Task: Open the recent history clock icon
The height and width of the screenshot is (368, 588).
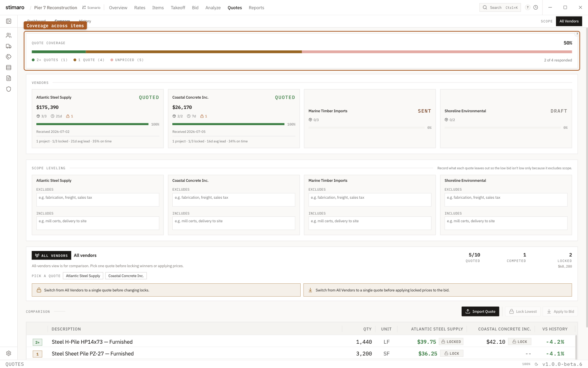Action: (x=536, y=7)
